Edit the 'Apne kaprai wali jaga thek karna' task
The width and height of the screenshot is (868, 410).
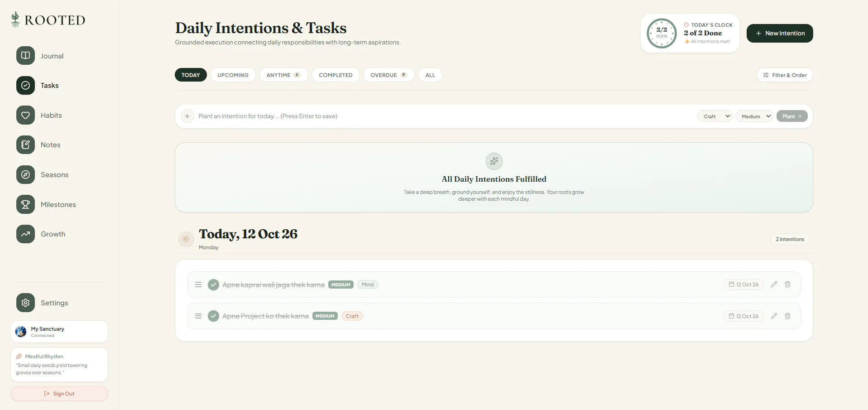(774, 285)
